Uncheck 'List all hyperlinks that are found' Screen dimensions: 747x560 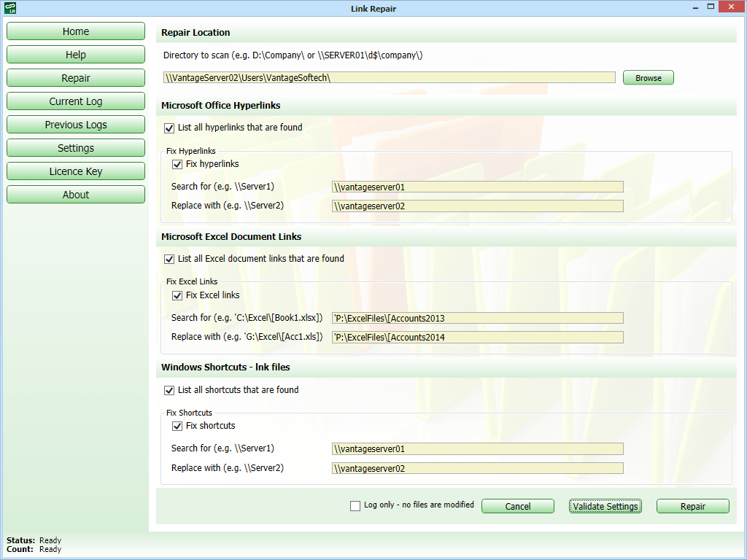coord(169,127)
